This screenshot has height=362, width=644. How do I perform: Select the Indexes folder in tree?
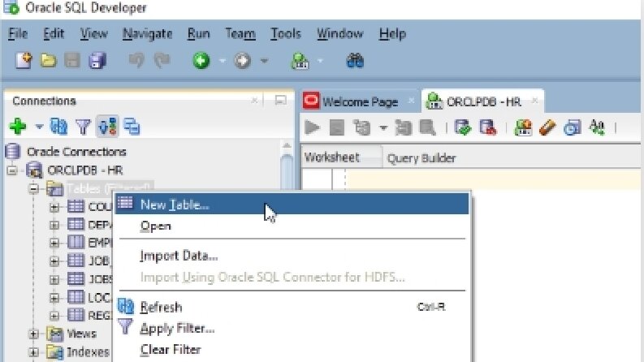coord(88,352)
